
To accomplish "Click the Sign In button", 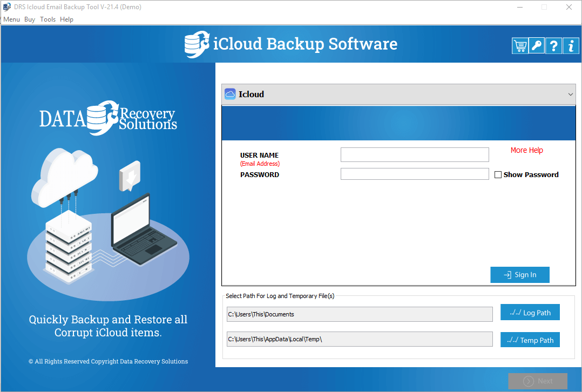I will click(519, 275).
